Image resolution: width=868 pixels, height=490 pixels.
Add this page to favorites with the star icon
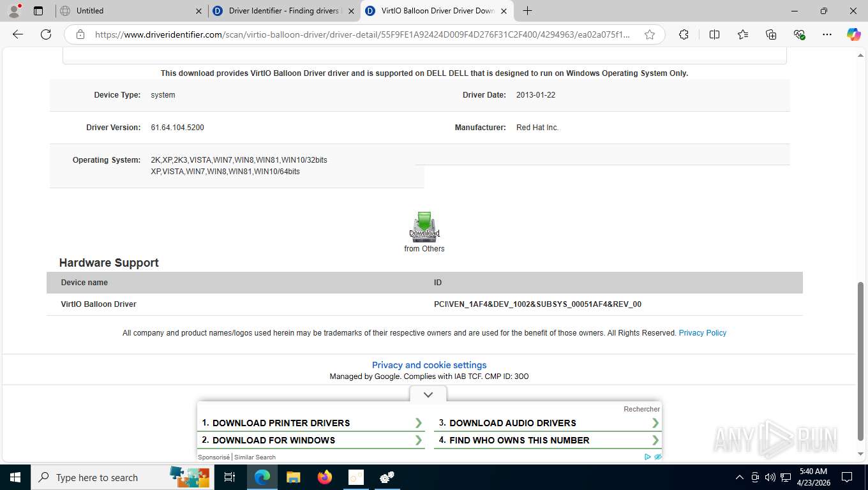[650, 34]
